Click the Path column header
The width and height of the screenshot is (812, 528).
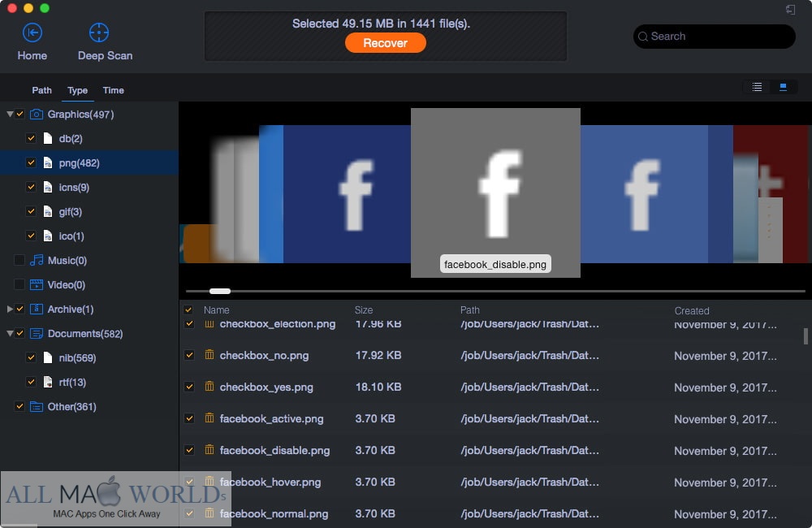(x=469, y=309)
